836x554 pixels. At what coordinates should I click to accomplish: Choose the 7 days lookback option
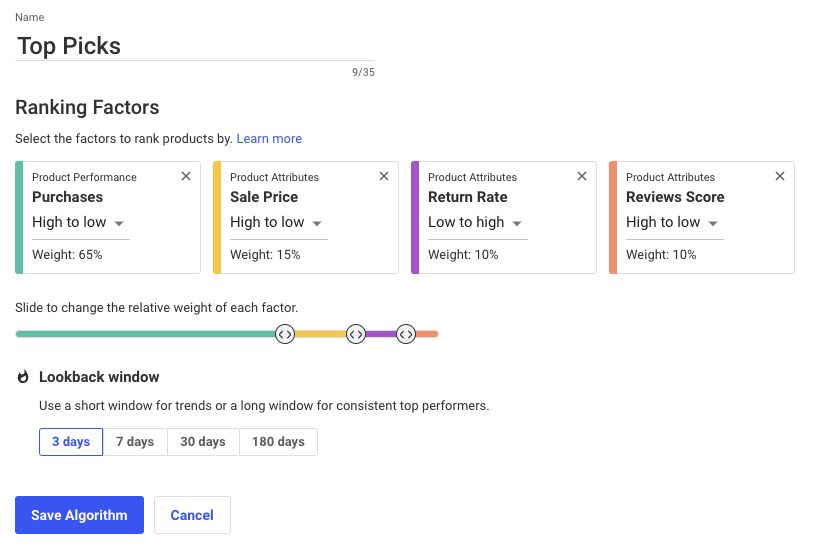135,442
